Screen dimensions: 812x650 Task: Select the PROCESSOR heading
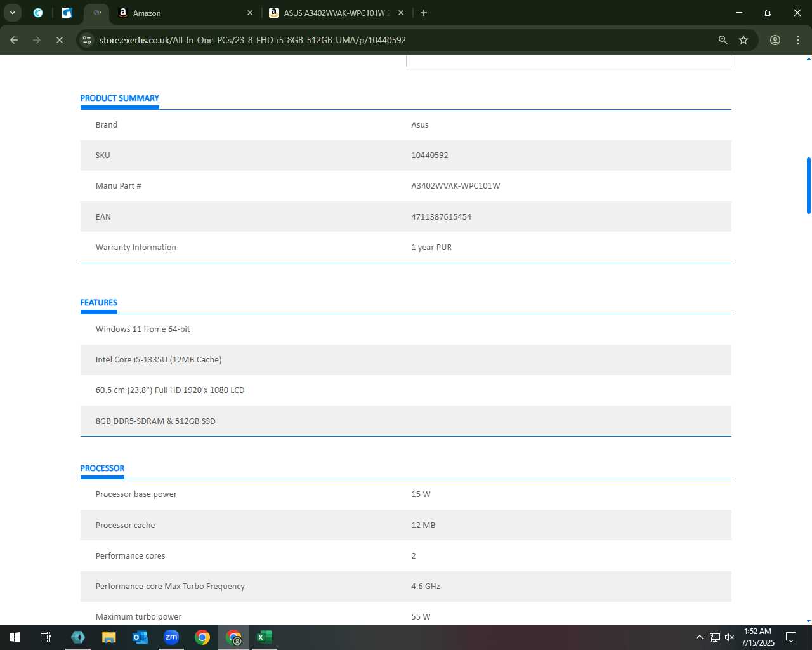pyautogui.click(x=102, y=468)
